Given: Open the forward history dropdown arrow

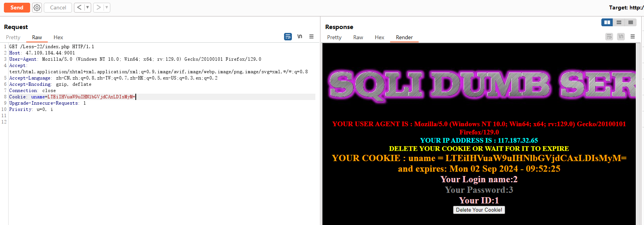Looking at the screenshot, I should (107, 7).
